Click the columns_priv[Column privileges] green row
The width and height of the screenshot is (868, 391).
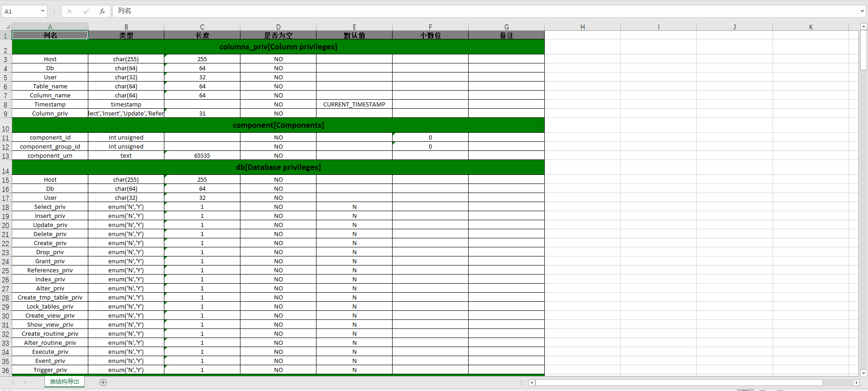click(x=278, y=47)
